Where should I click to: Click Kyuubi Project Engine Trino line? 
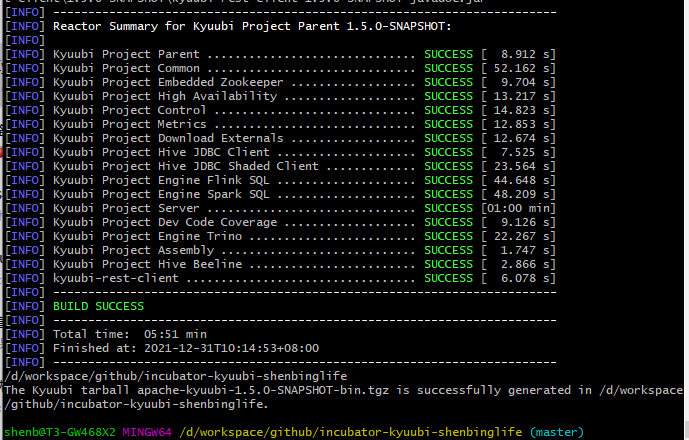[280, 236]
